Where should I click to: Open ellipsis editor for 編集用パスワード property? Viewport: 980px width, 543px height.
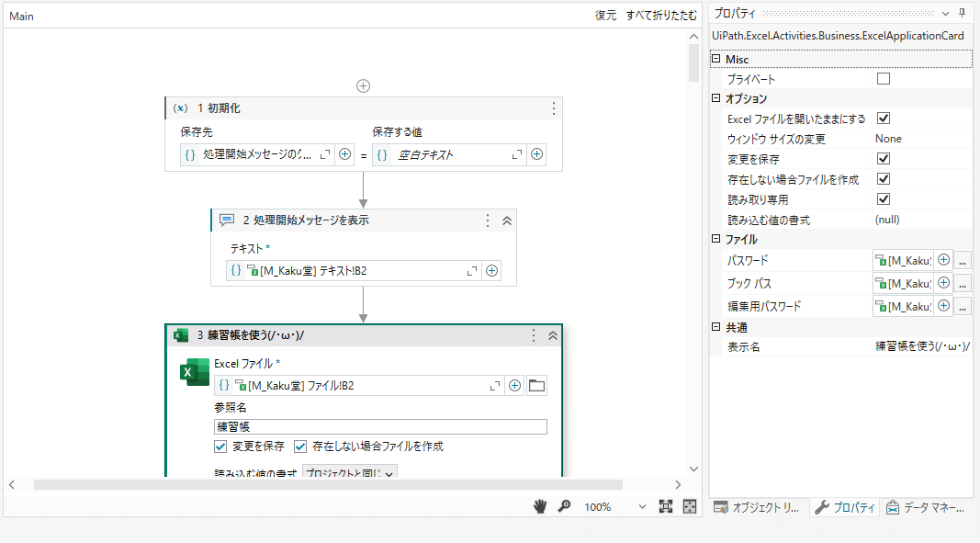[x=963, y=307]
